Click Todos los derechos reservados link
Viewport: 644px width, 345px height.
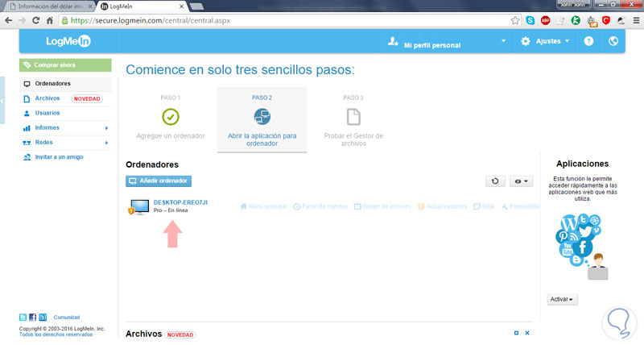56,335
